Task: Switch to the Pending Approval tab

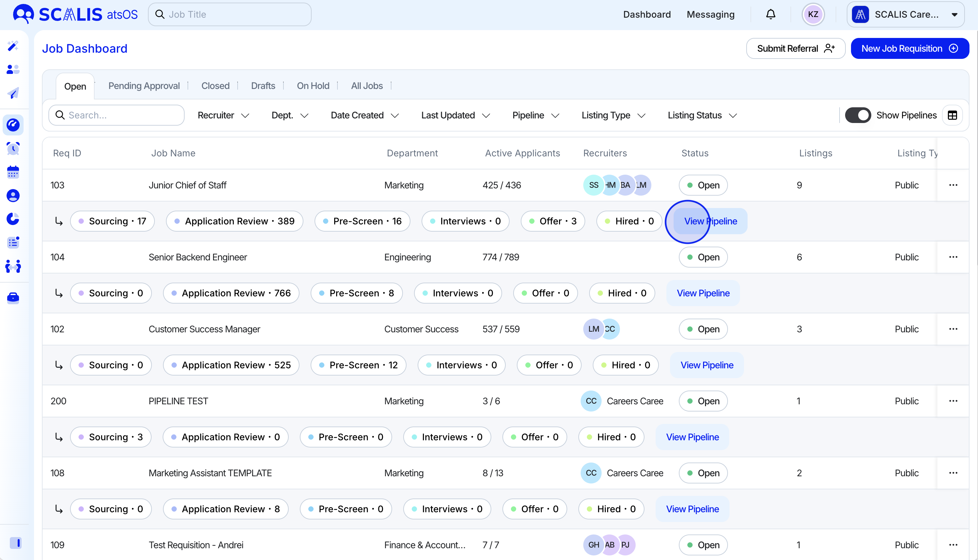Action: coord(144,86)
